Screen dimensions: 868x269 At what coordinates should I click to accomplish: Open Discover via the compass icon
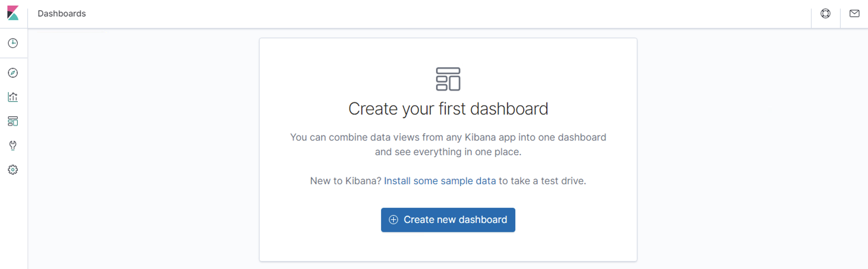click(x=13, y=73)
